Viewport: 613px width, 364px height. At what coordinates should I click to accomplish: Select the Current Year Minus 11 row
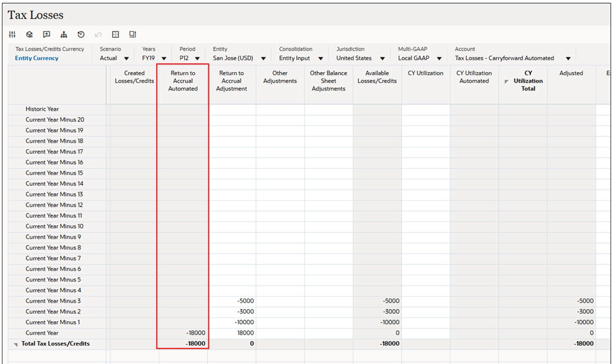(x=54, y=215)
